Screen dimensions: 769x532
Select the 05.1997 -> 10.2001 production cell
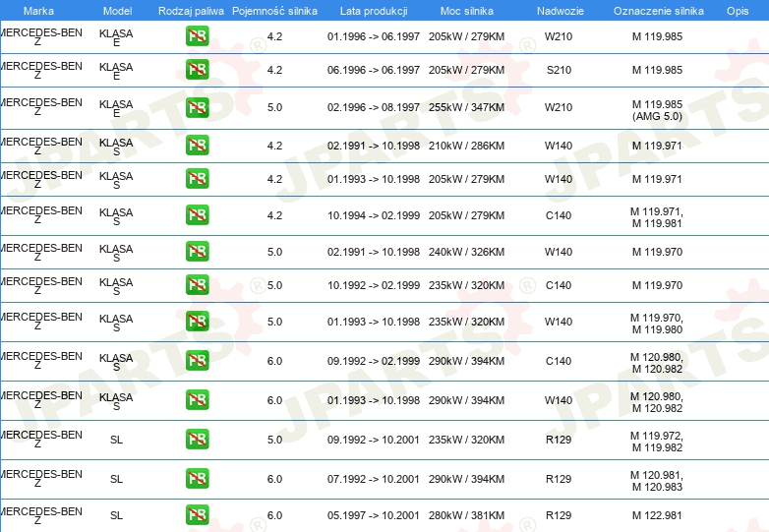point(374,515)
